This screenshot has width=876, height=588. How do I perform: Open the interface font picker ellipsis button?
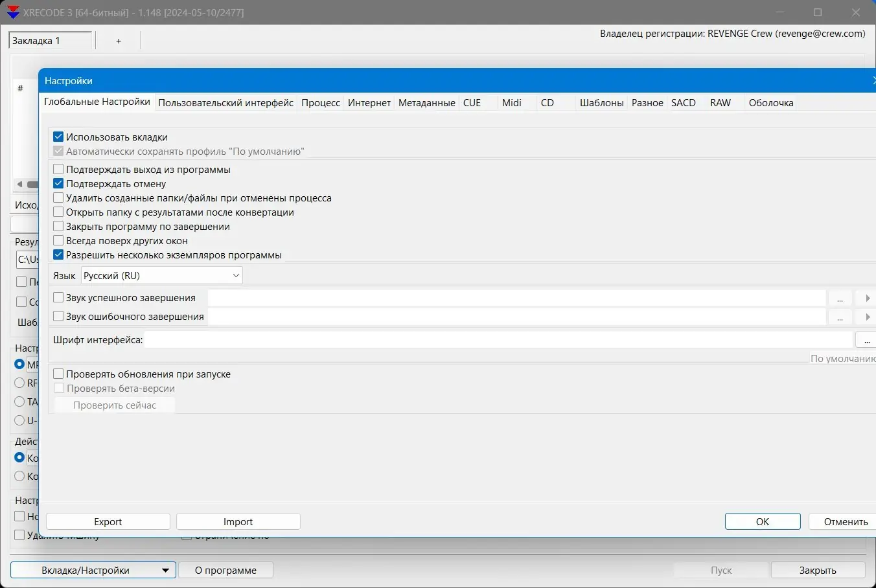(x=866, y=340)
